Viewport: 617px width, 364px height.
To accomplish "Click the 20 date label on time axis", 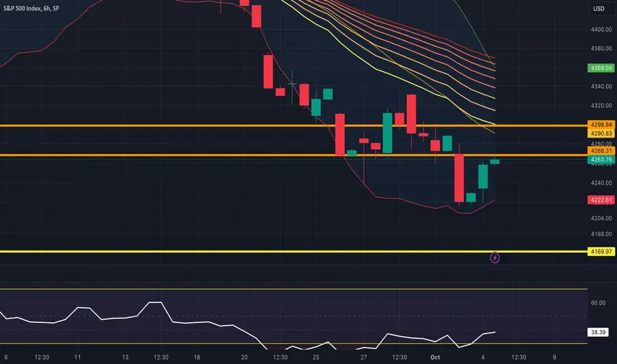I will (x=244, y=357).
